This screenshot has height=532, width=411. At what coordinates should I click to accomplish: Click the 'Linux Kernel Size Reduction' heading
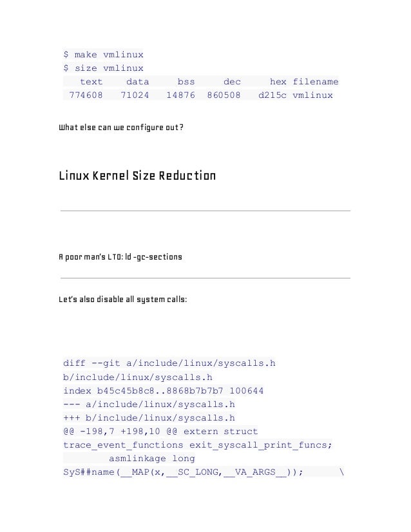(137, 176)
